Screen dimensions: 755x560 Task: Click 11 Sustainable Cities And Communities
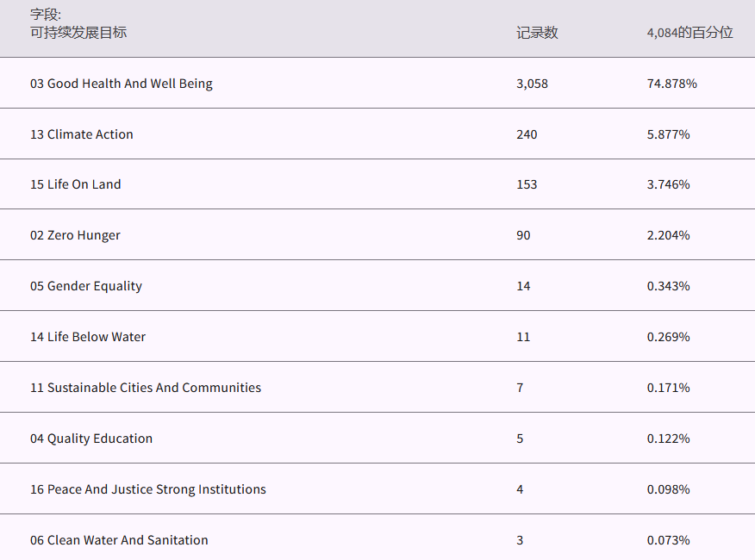[x=146, y=388]
